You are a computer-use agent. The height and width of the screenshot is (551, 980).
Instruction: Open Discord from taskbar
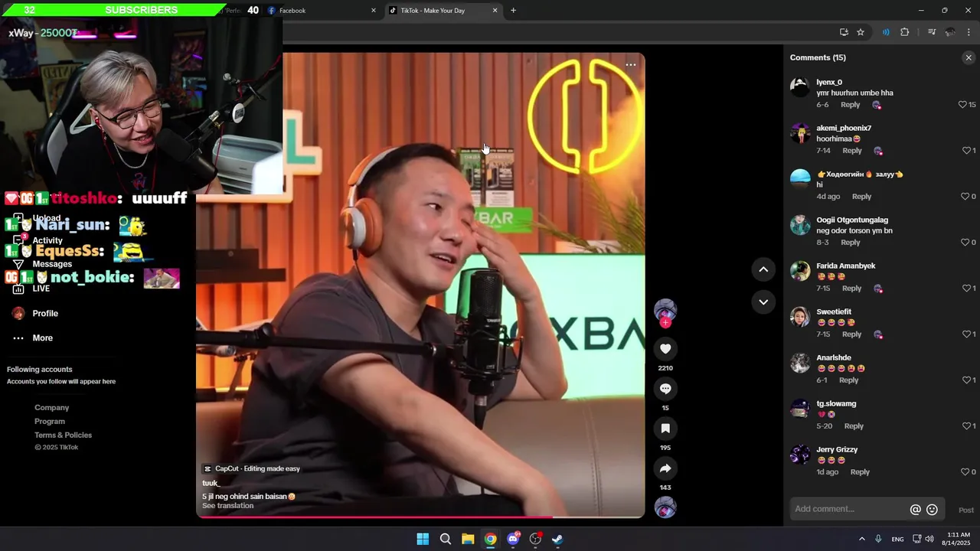[513, 539]
